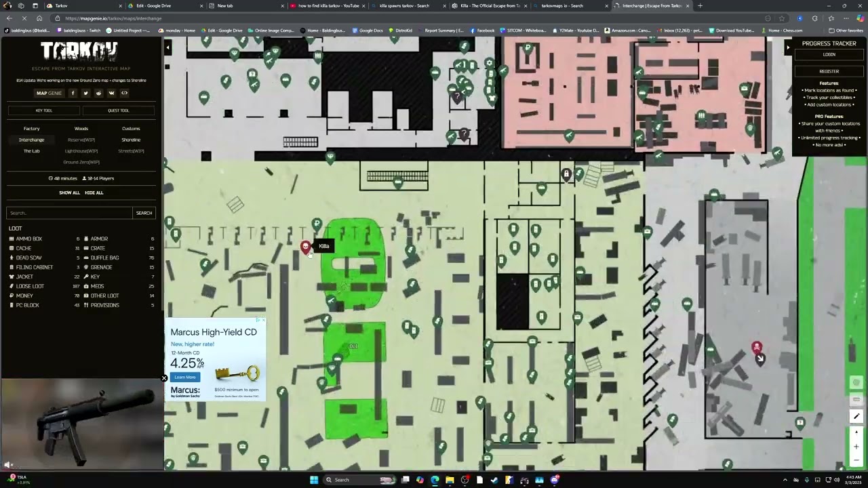Click the red marker pin near right building
This screenshot has width=868, height=488.
tap(757, 348)
